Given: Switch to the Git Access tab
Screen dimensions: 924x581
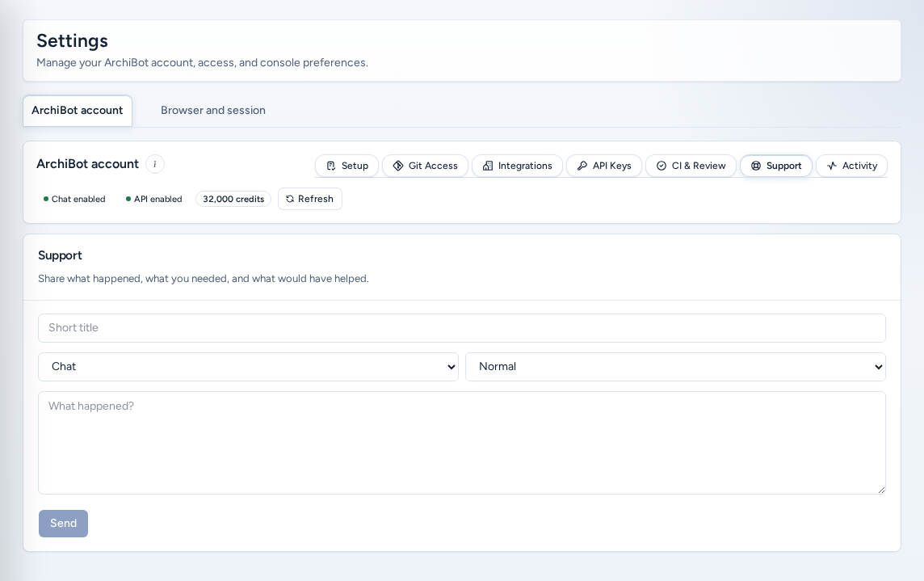Looking at the screenshot, I should 425,166.
